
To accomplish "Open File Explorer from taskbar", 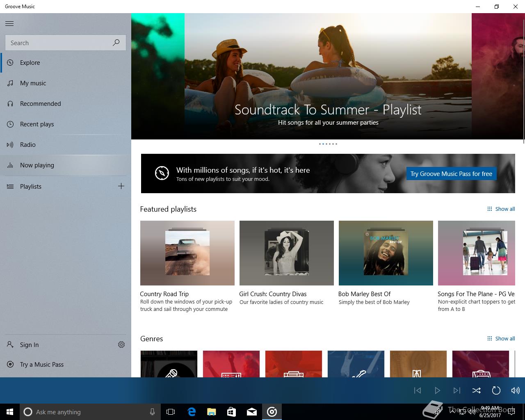I will pyautogui.click(x=211, y=412).
